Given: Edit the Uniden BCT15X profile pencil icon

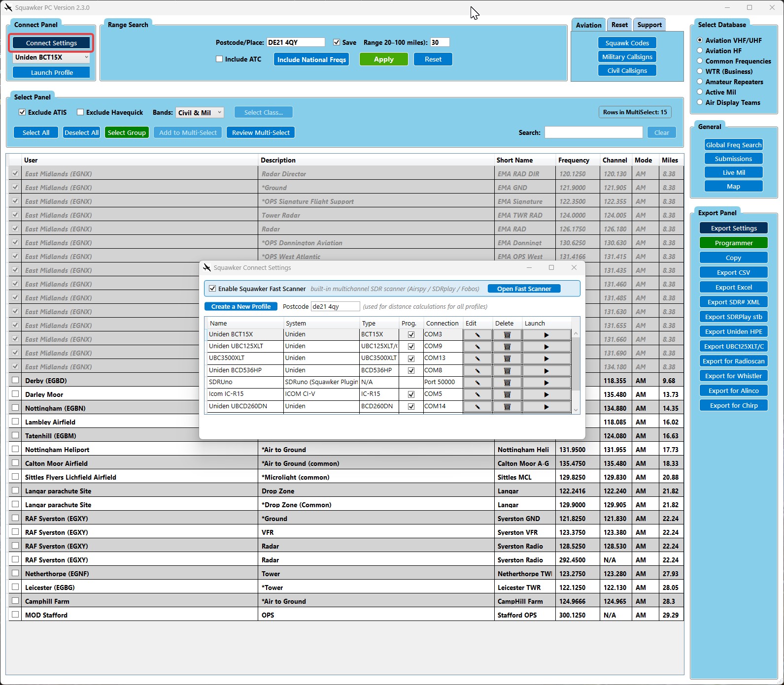Looking at the screenshot, I should click(477, 335).
